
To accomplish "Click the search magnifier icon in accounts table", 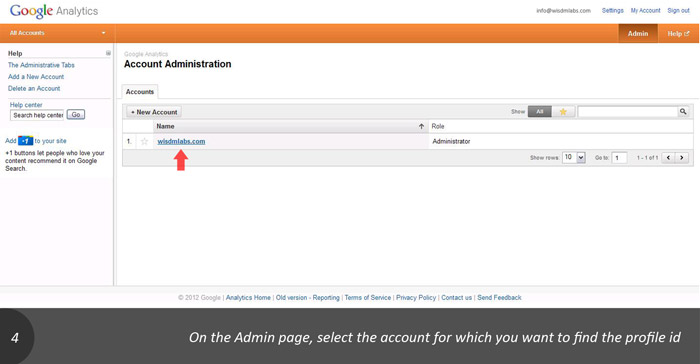I will click(683, 112).
